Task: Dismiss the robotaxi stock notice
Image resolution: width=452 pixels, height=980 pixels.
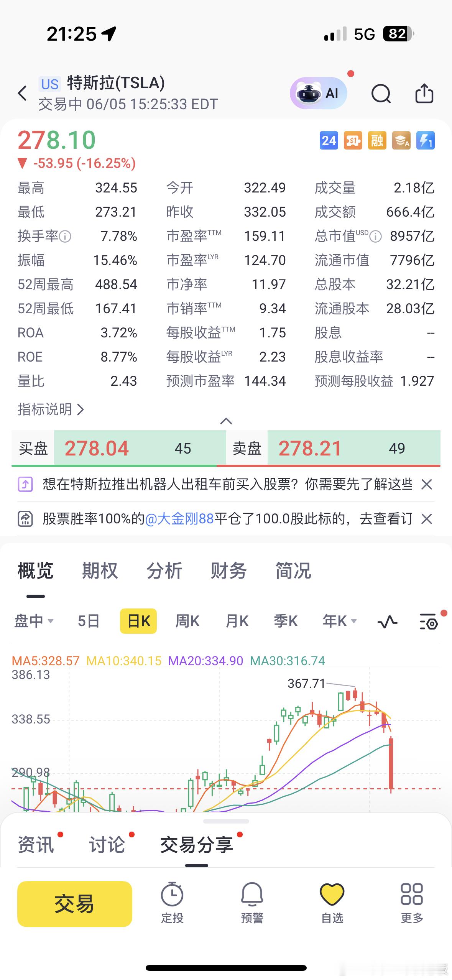Action: tap(427, 485)
